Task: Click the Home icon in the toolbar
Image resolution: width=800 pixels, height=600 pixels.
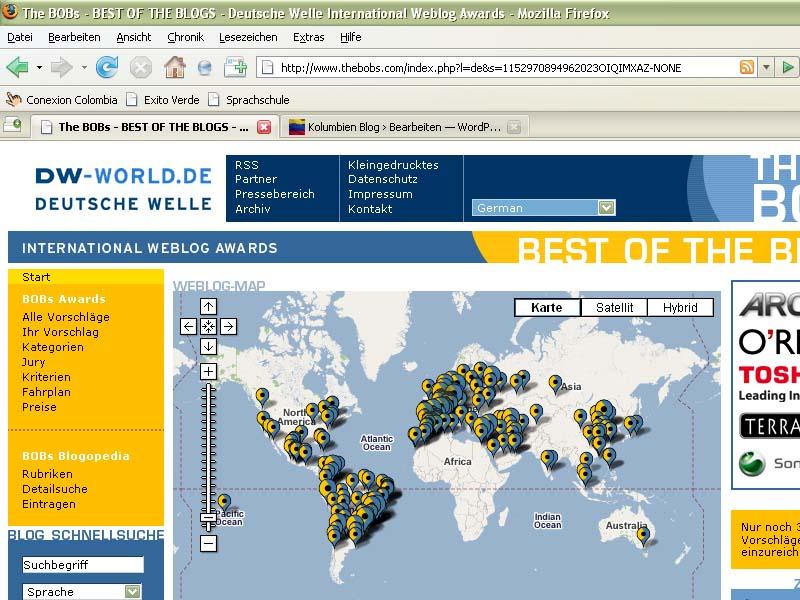Action: 174,68
